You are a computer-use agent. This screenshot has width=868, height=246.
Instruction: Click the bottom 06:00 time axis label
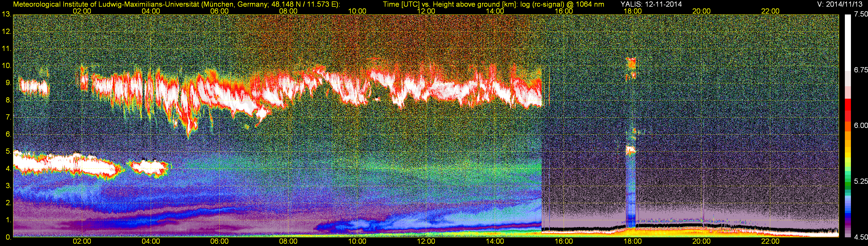coord(219,241)
